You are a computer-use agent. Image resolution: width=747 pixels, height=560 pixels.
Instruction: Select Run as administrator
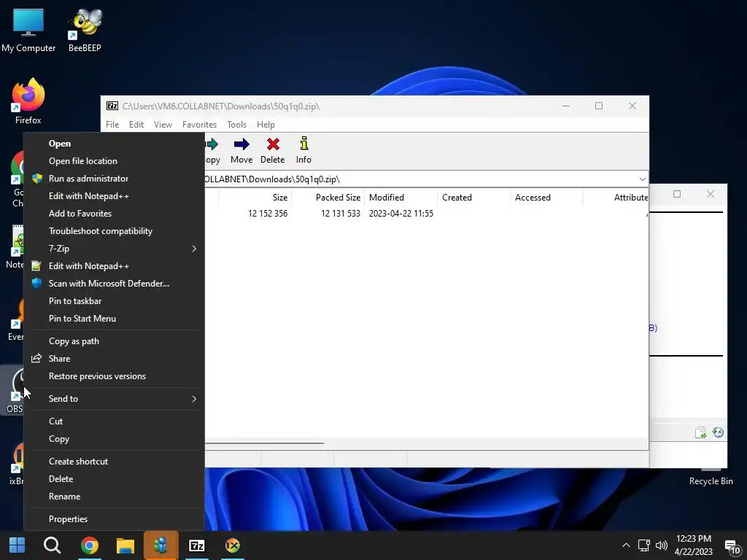point(115,179)
